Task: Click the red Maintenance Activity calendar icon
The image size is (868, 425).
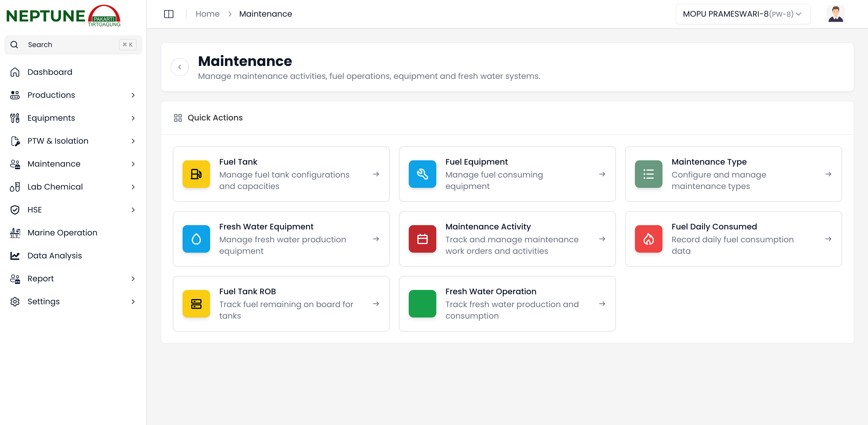Action: [422, 239]
